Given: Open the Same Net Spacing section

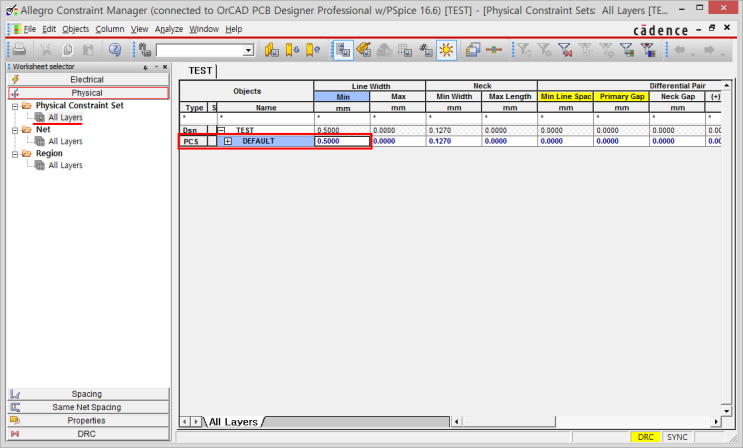Looking at the screenshot, I should 89,407.
